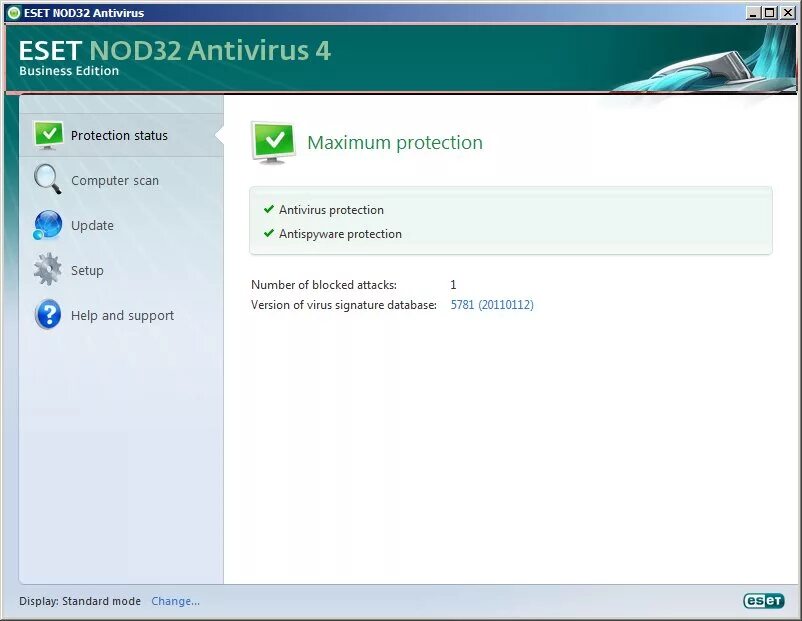
Task: Open Help and support label
Action: pos(122,316)
